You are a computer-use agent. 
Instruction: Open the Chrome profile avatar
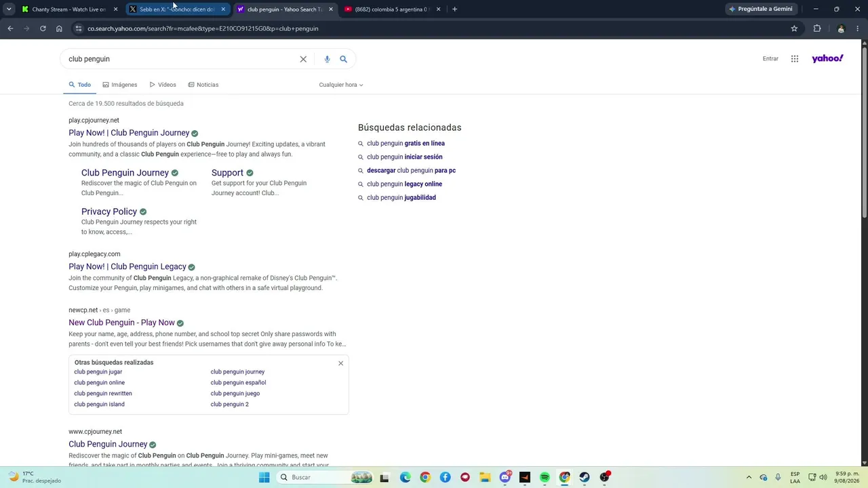coord(841,28)
